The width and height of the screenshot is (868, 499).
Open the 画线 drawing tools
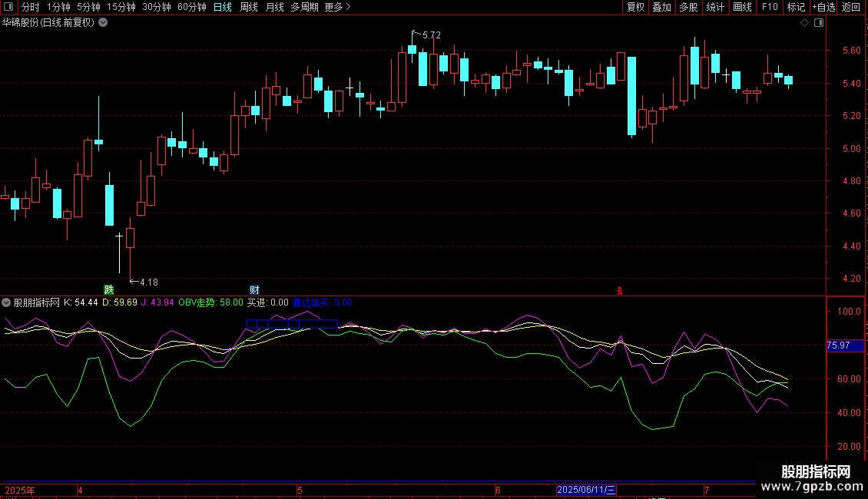pos(742,7)
